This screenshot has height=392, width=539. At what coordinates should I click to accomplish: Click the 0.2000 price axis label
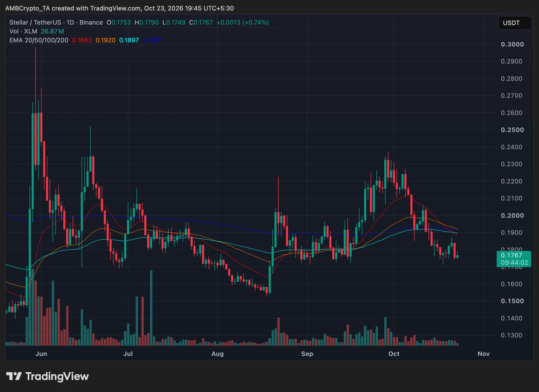tap(512, 216)
